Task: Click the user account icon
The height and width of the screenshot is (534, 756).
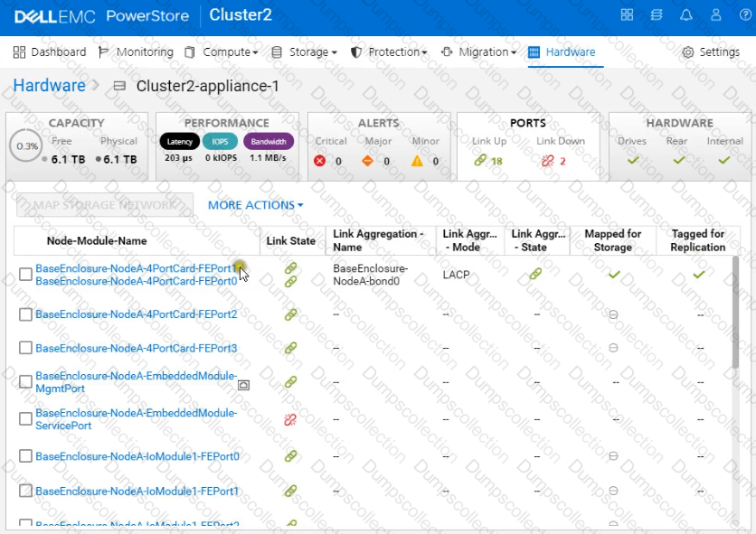Action: 715,15
